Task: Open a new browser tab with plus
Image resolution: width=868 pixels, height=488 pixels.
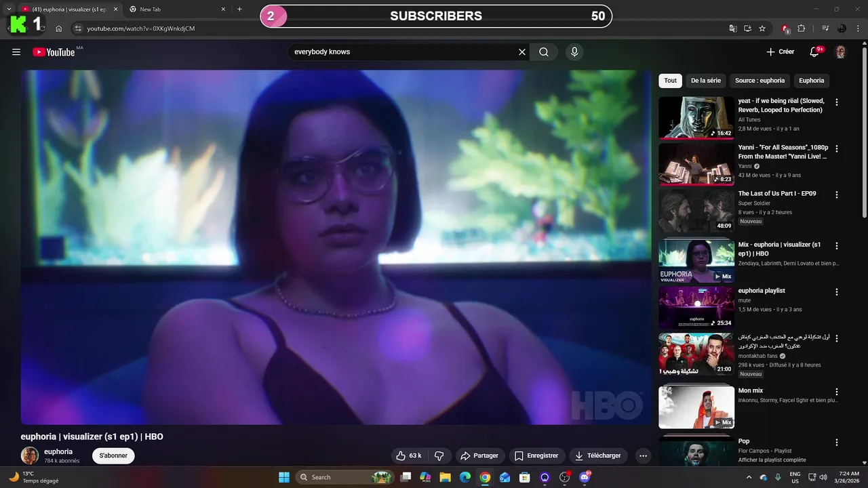Action: coord(239,9)
